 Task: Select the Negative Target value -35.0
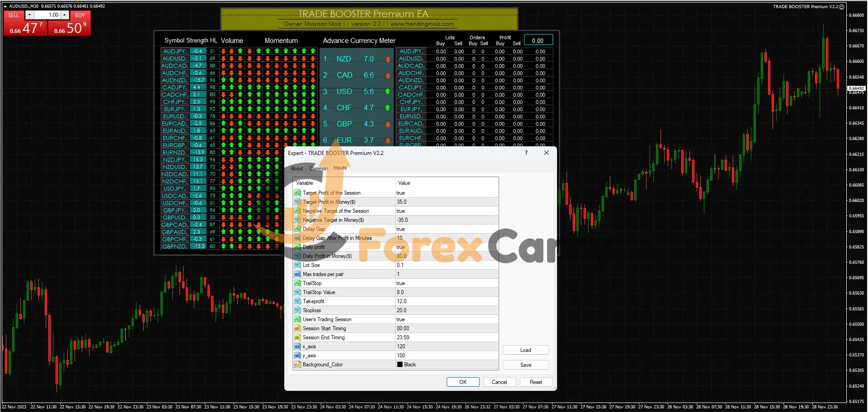[447, 220]
